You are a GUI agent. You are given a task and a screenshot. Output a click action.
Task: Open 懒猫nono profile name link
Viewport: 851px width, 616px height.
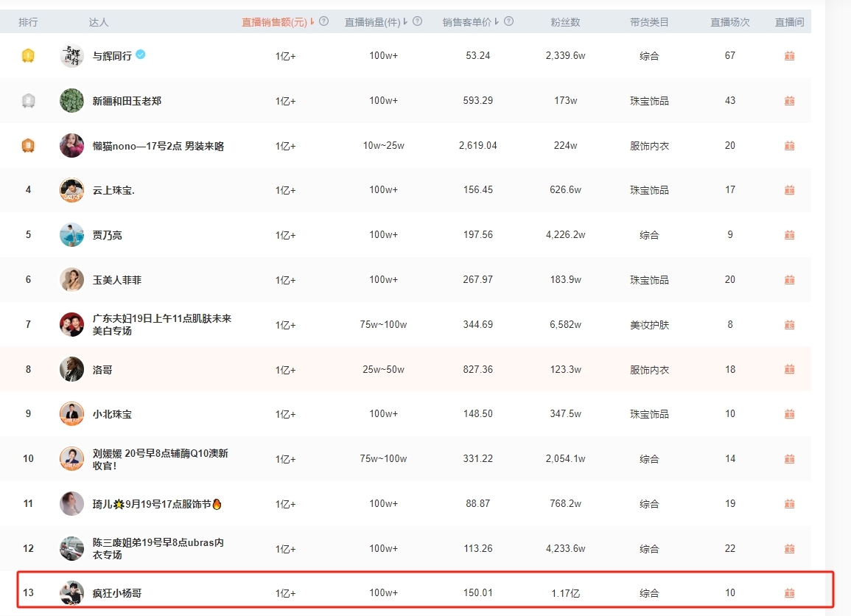(x=158, y=146)
